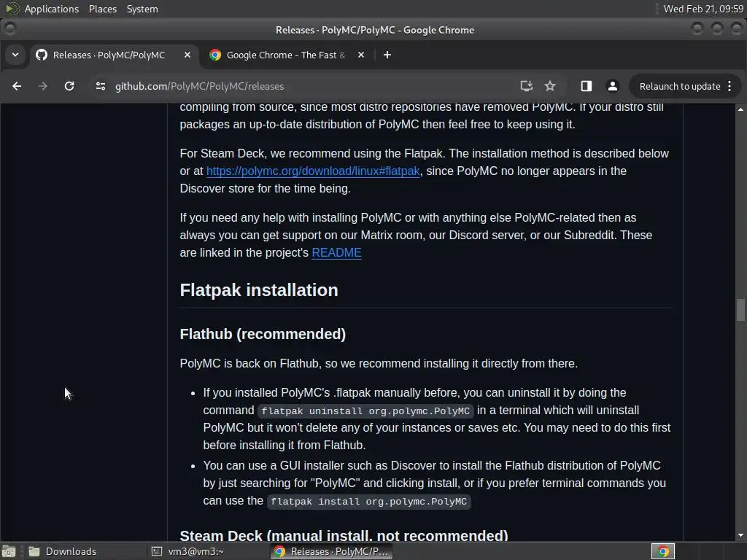Switch to the vm3@vm3 terminal in taskbar
Viewport: 747px width, 560px height.
point(206,551)
